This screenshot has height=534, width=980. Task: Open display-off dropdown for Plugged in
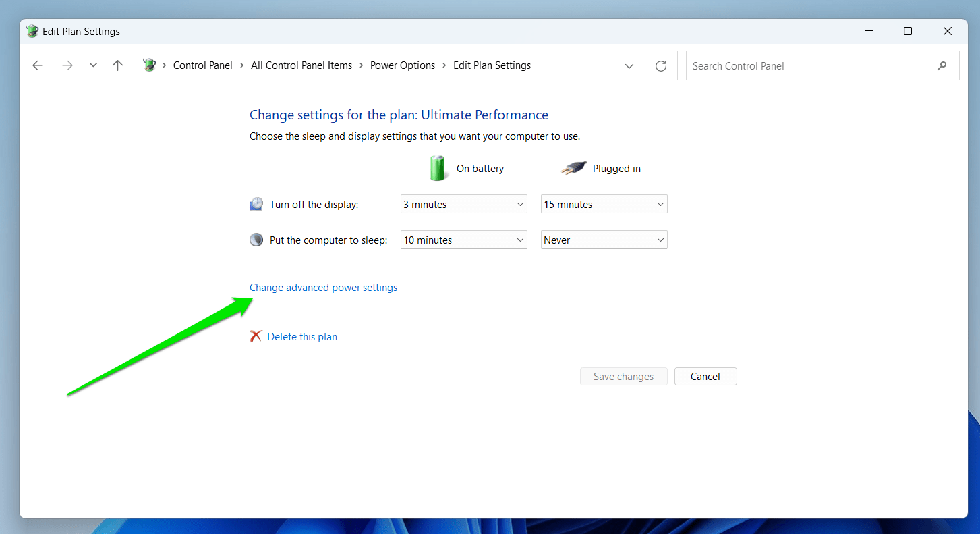click(604, 205)
